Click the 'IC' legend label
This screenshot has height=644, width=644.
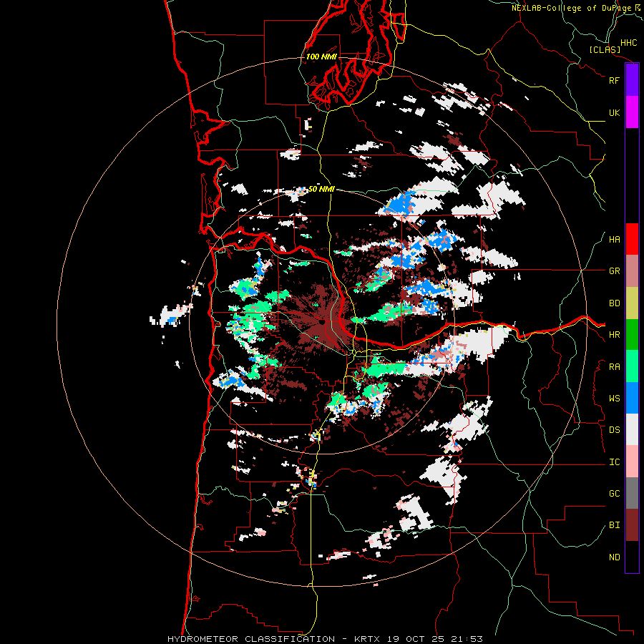pos(614,462)
